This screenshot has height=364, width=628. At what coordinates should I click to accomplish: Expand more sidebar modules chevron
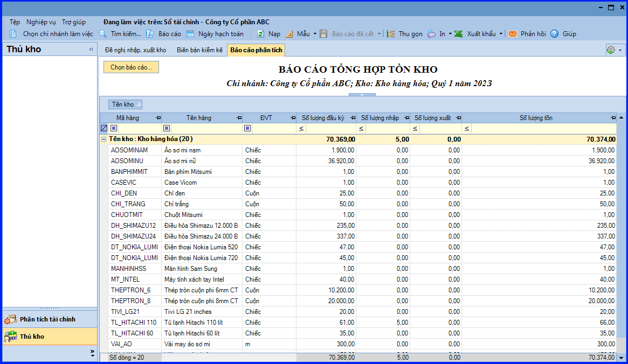point(93,353)
